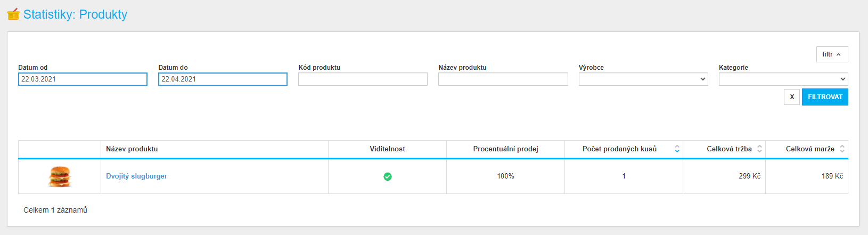Viewport: 868px width, 235px height.
Task: Open the Dvojitý slugburger product thumbnail
Action: click(60, 176)
